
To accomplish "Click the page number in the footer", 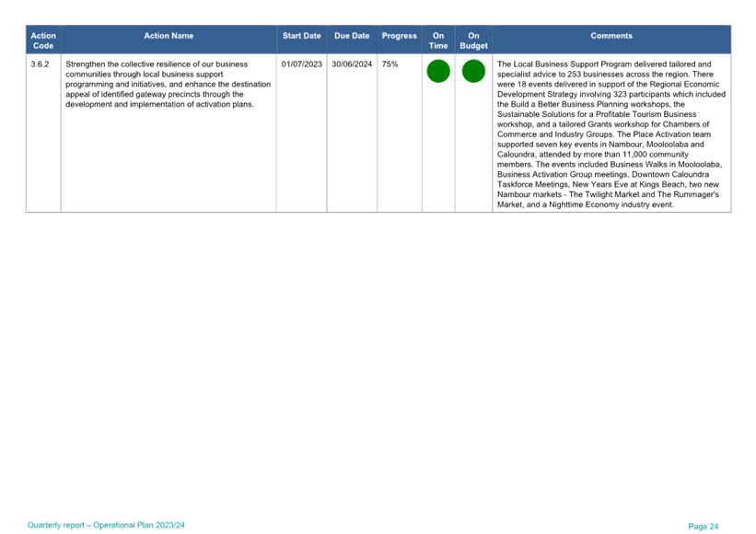I will point(703,526).
